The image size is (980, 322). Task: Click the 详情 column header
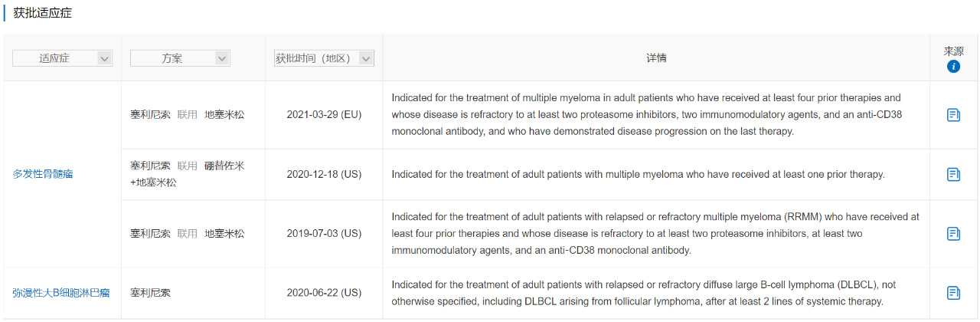point(656,58)
